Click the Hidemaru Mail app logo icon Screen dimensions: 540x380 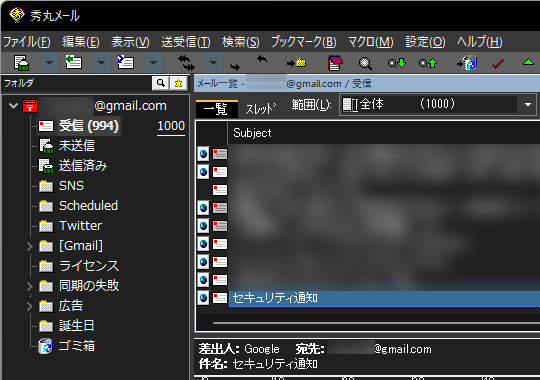[x=17, y=15]
